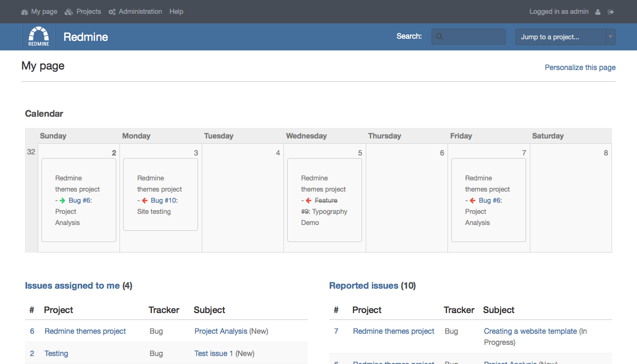This screenshot has height=364, width=637.
Task: Open struck-through Feature #9 on Wednesday
Action: pyautogui.click(x=325, y=201)
